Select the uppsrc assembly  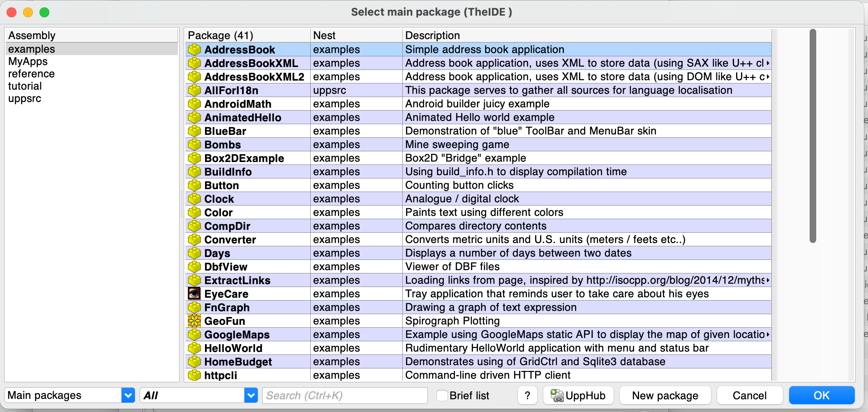pyautogui.click(x=25, y=99)
